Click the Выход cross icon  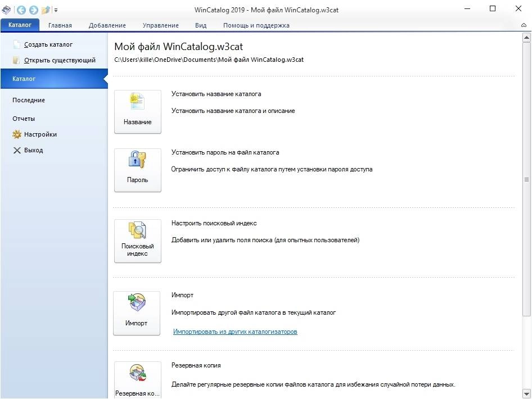[17, 150]
